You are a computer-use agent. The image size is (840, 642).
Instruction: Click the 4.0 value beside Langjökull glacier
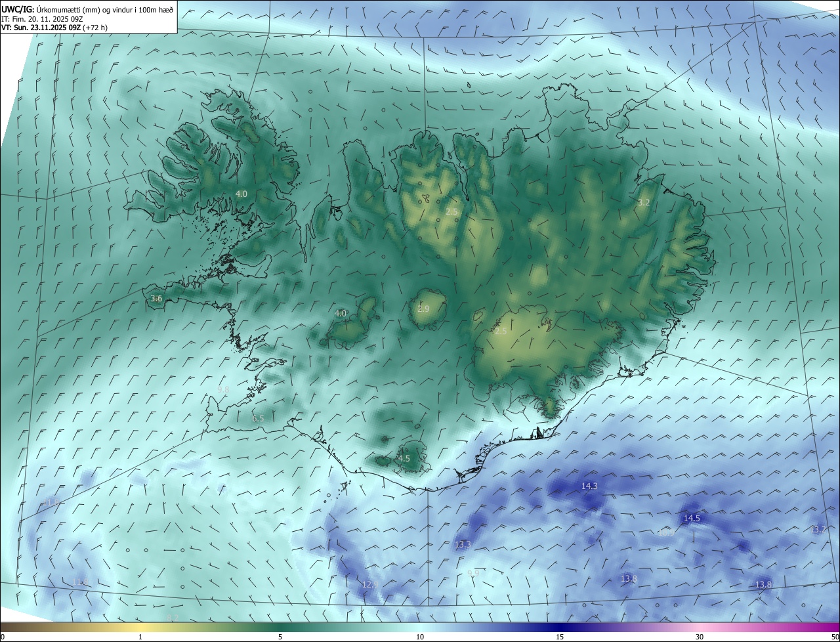click(341, 314)
